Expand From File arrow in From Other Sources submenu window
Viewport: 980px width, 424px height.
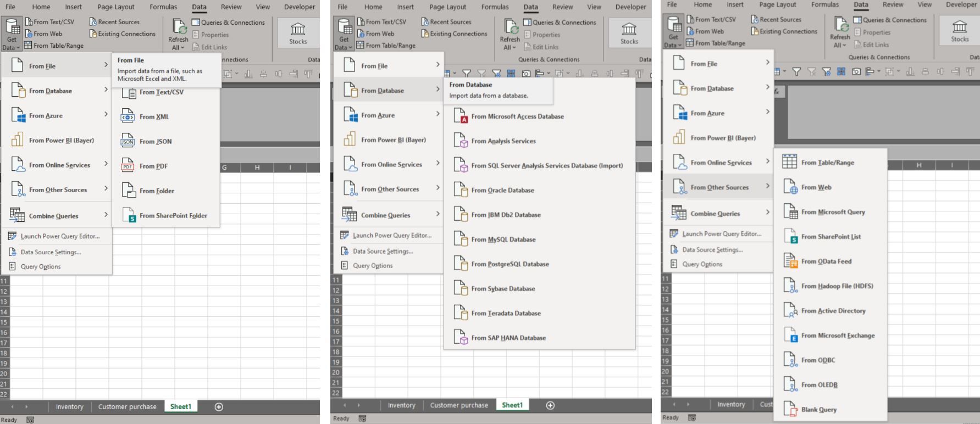pyautogui.click(x=768, y=62)
